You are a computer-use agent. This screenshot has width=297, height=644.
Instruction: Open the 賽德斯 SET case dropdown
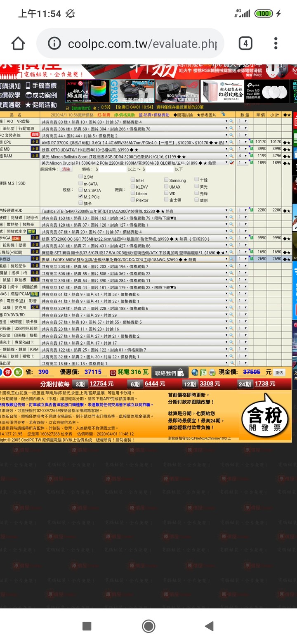[134, 252]
